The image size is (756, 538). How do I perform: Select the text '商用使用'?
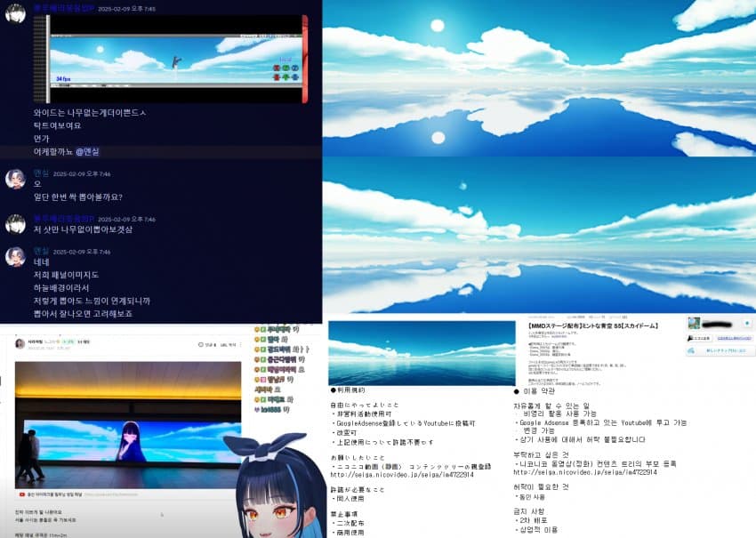pyautogui.click(x=350, y=533)
